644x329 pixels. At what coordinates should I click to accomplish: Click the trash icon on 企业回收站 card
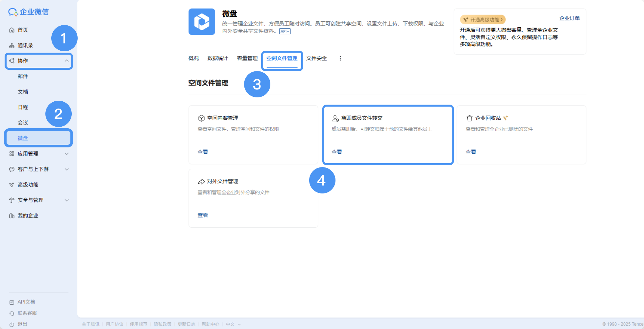coord(469,118)
